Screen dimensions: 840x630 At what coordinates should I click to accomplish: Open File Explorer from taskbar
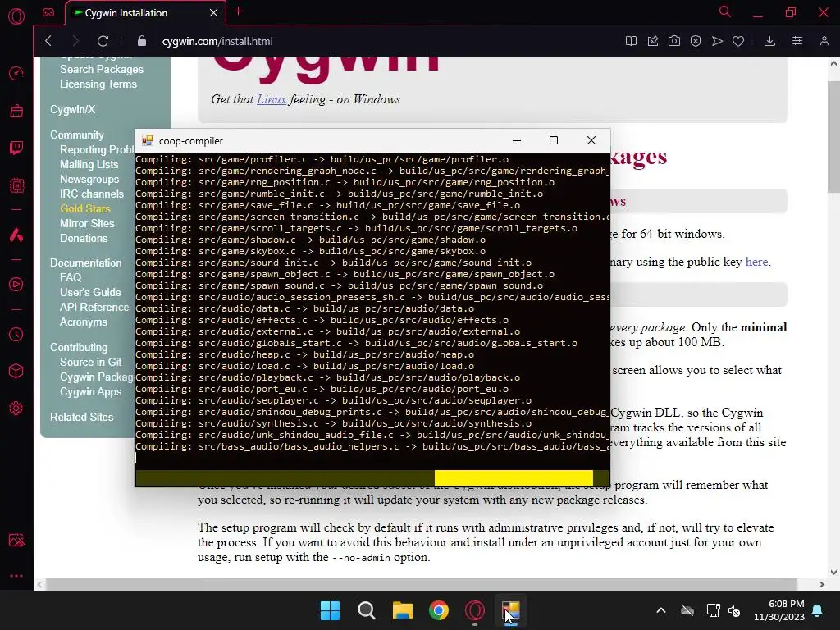pyautogui.click(x=402, y=610)
